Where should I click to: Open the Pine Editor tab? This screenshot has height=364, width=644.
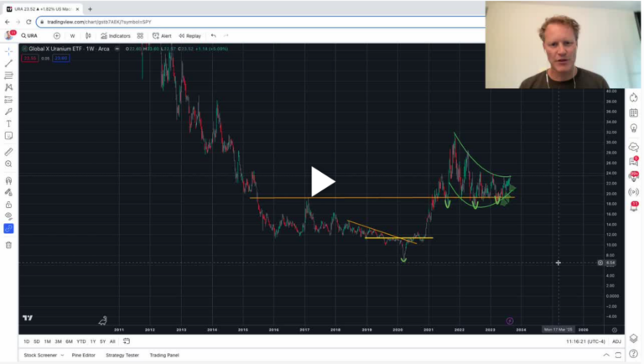click(83, 355)
